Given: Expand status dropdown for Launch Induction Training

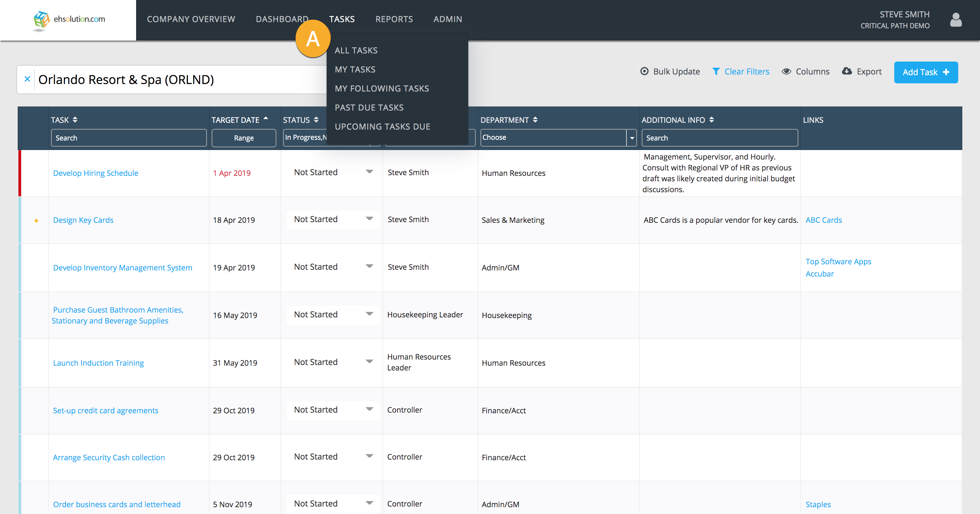Looking at the screenshot, I should tap(369, 362).
